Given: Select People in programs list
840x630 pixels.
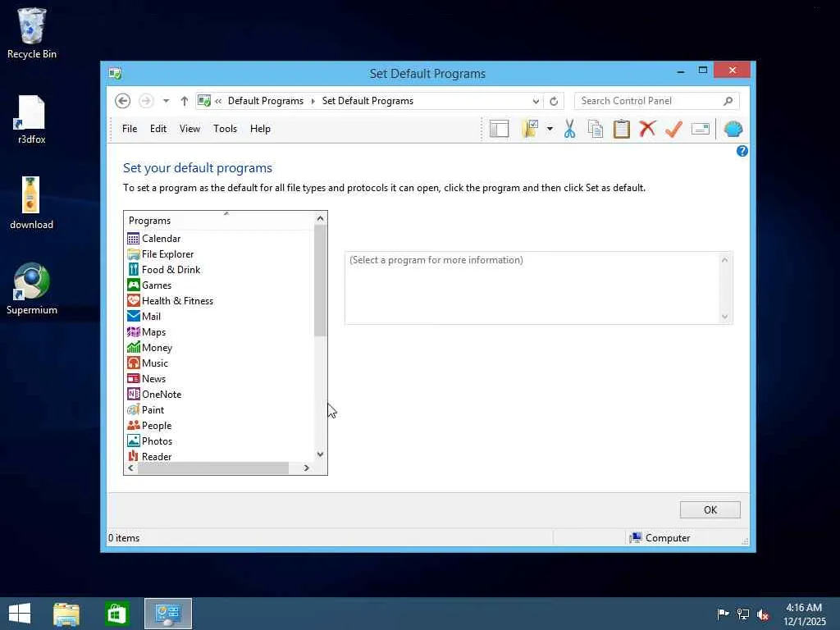Looking at the screenshot, I should 157,425.
